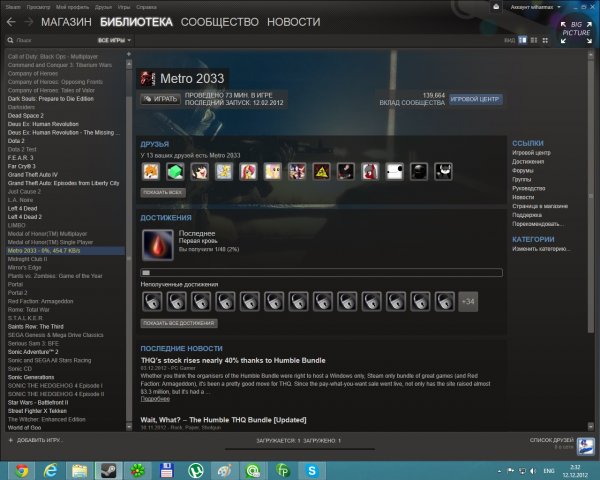Switch to the НОВОСТИ tab
Screen dimensions: 600x480
point(293,22)
